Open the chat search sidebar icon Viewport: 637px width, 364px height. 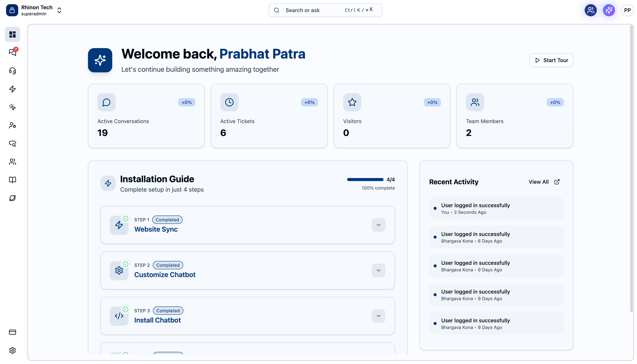pos(12,144)
